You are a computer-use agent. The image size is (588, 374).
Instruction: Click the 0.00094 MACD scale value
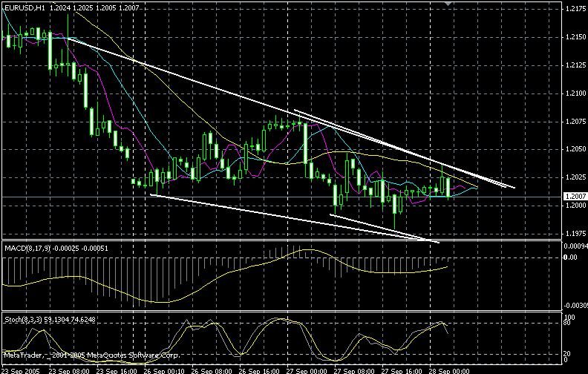click(x=576, y=246)
